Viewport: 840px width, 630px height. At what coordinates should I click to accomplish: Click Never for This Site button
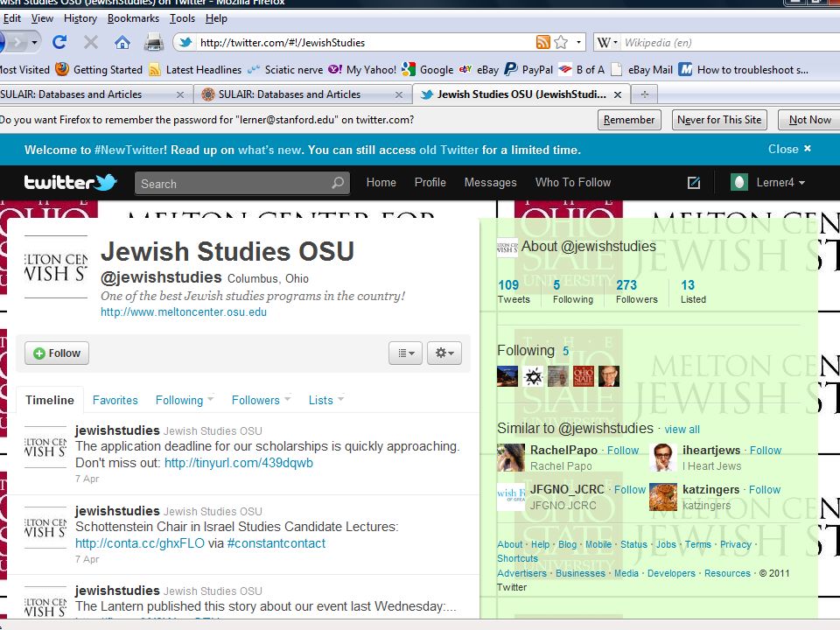(719, 120)
